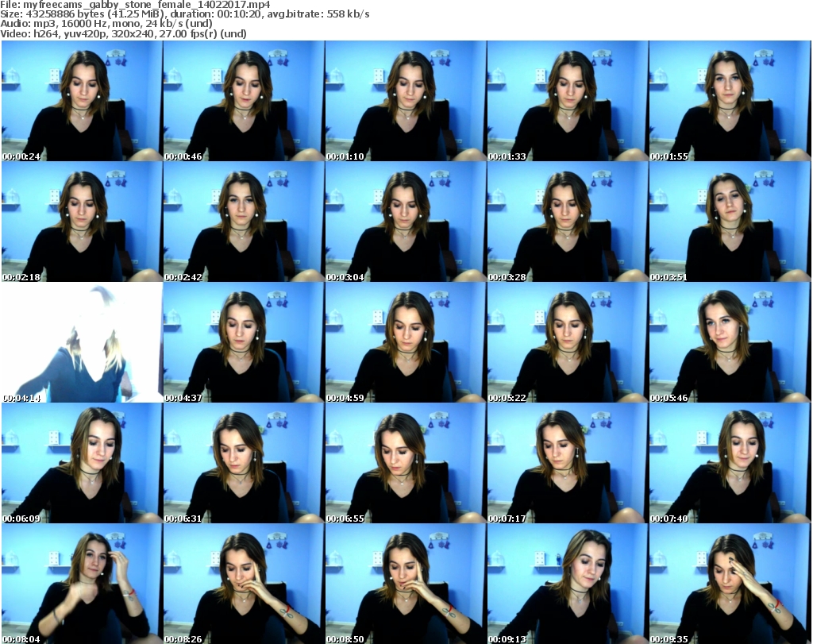Image resolution: width=813 pixels, height=644 pixels.
Task: Click the Size line showing 41.25 MiB
Action: (184, 14)
